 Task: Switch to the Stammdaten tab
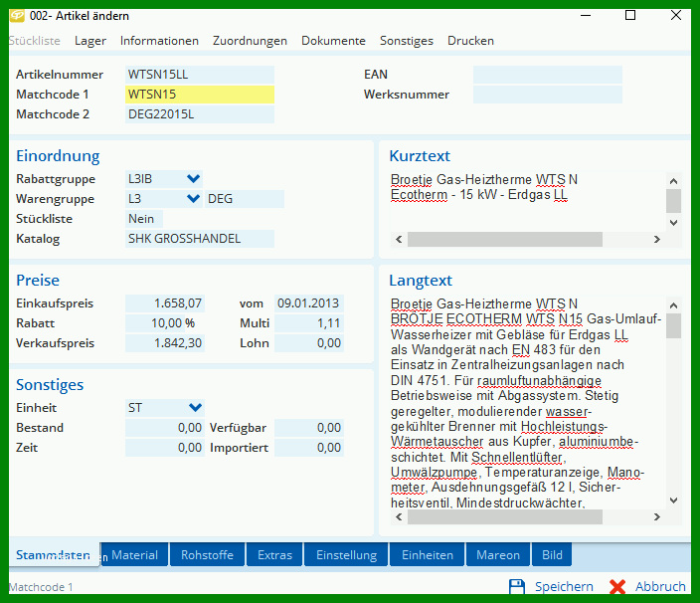click(x=54, y=555)
